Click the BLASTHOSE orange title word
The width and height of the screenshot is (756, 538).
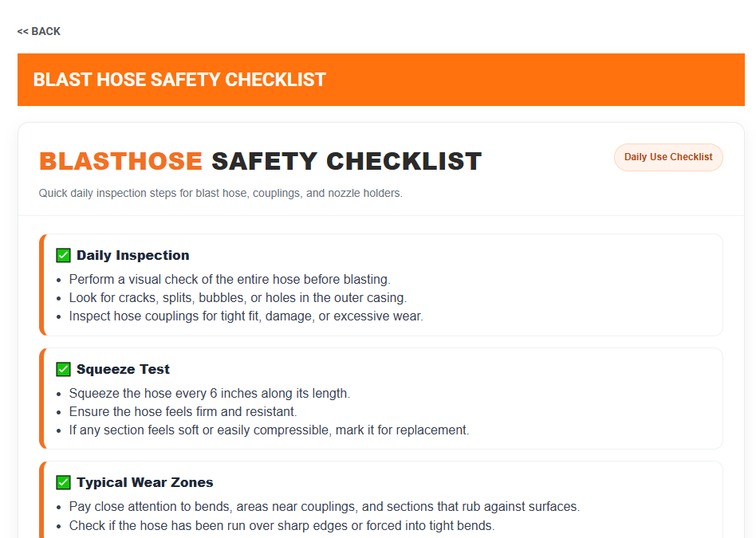(x=120, y=161)
